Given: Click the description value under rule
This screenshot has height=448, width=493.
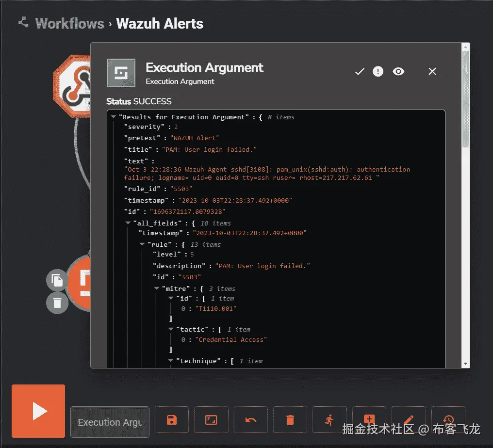Looking at the screenshot, I should (x=263, y=266).
